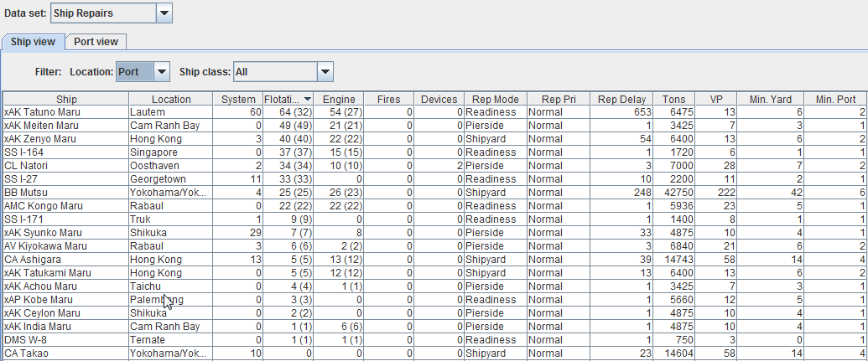Click the Lautem location cell
Screen dimensions: 868x361
171,112
